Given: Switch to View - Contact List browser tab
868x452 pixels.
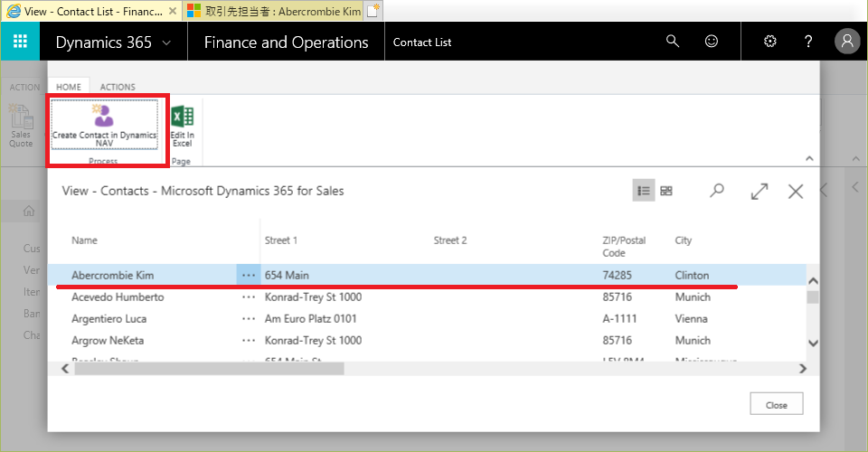Looking at the screenshot, I should pyautogui.click(x=91, y=11).
